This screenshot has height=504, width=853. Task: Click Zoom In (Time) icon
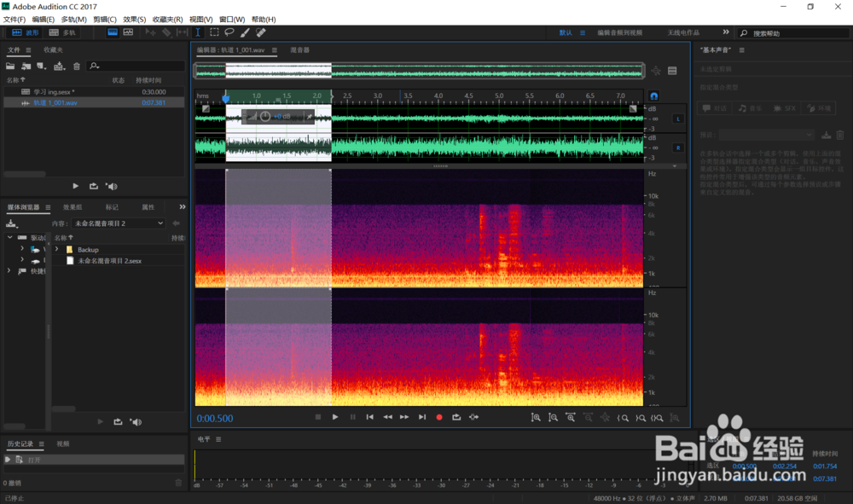point(571,418)
